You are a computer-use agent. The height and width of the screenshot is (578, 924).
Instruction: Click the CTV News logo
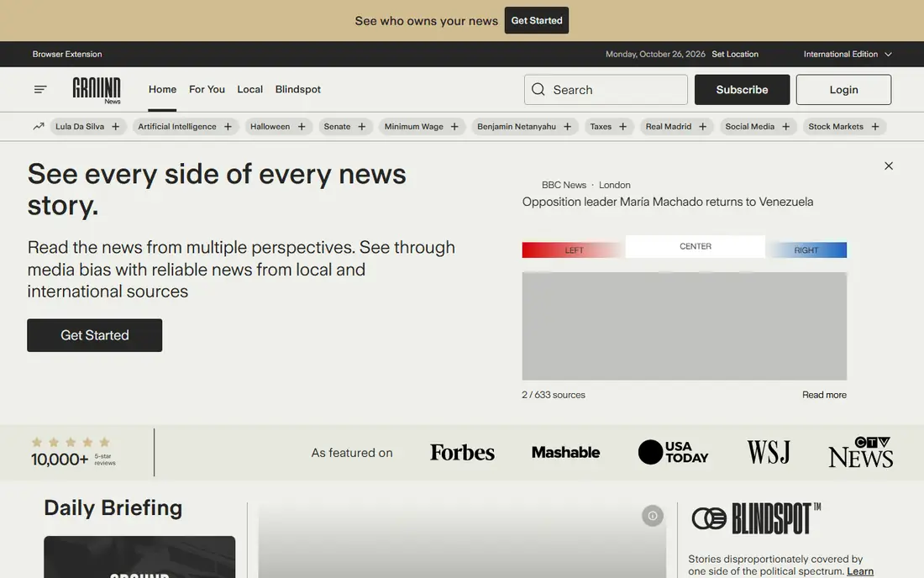point(860,452)
